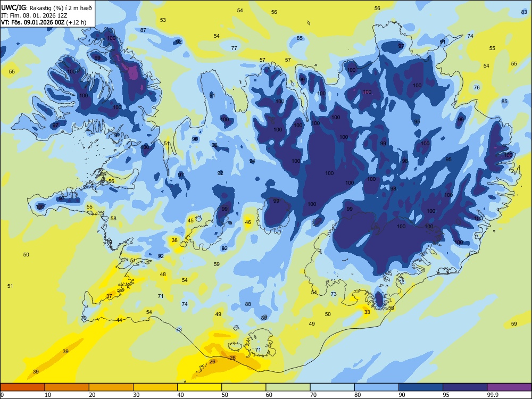Select the 30–40 amber legend block
Screen dimensions: 532x399
click(155, 387)
